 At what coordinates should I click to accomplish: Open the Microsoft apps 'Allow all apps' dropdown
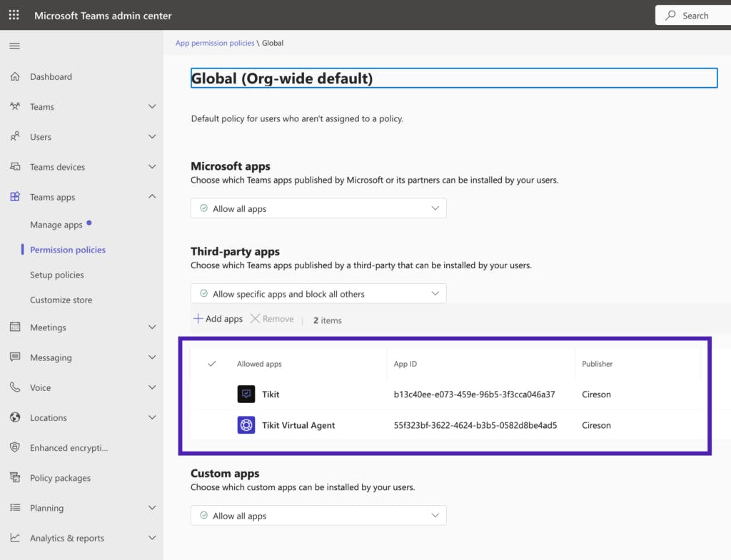pos(318,209)
